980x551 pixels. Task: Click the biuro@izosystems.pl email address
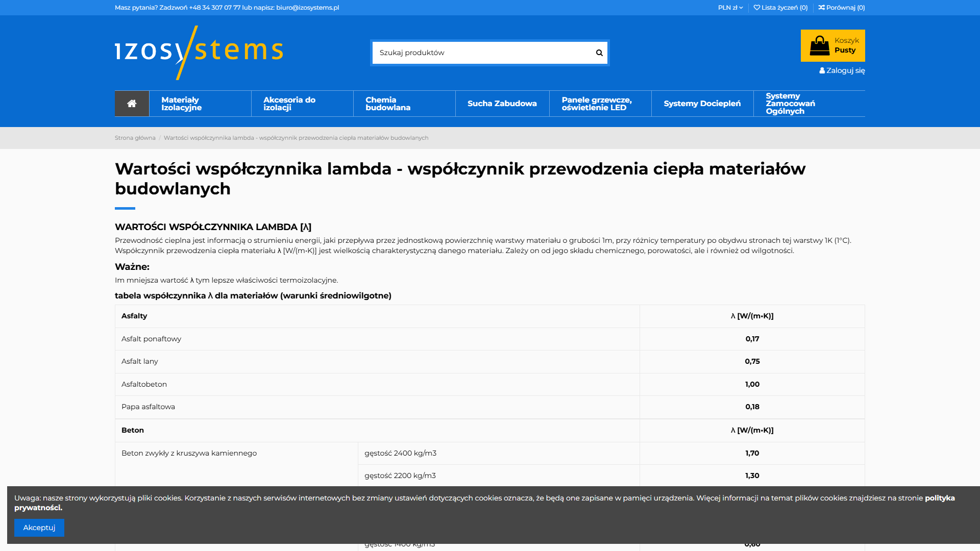coord(307,8)
